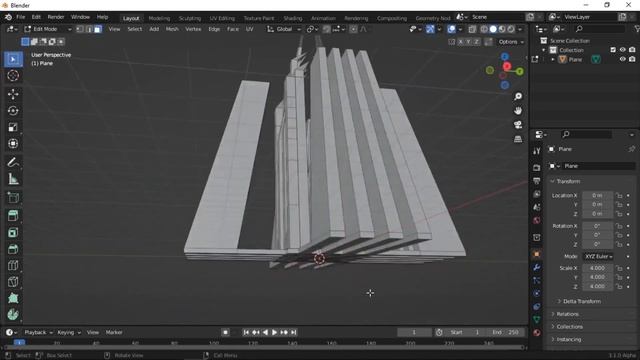
Task: Select the Loop Cut tool
Action: click(13, 265)
